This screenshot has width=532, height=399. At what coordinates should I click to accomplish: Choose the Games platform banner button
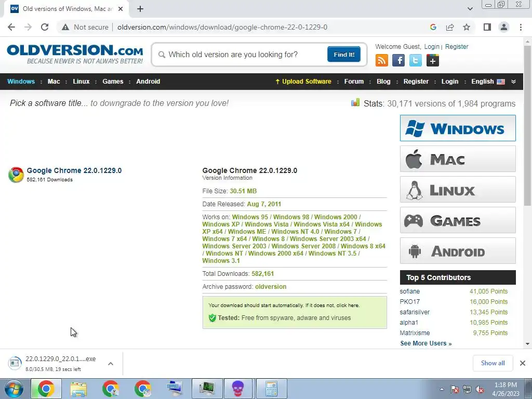pos(458,220)
